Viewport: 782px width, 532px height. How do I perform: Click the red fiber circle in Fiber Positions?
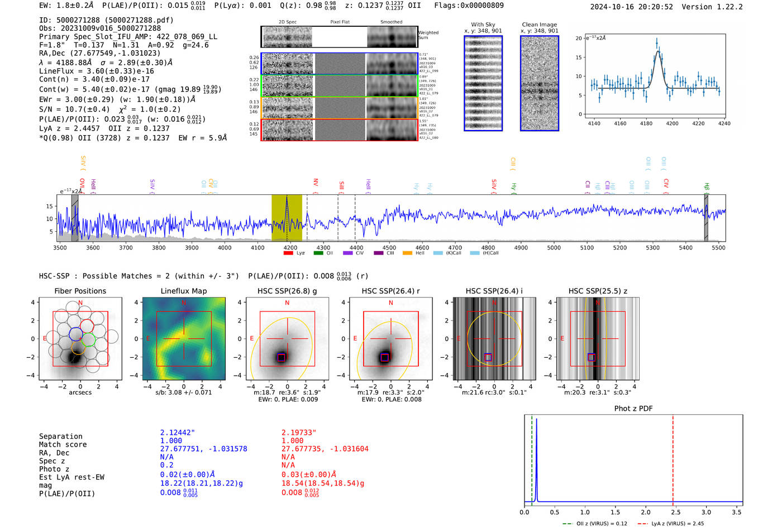tap(87, 325)
